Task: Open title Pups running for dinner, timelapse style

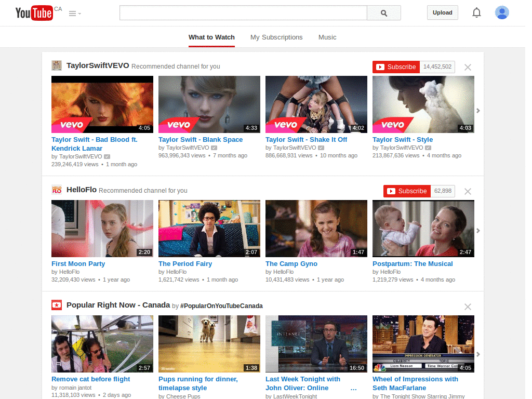Action: coord(198,383)
